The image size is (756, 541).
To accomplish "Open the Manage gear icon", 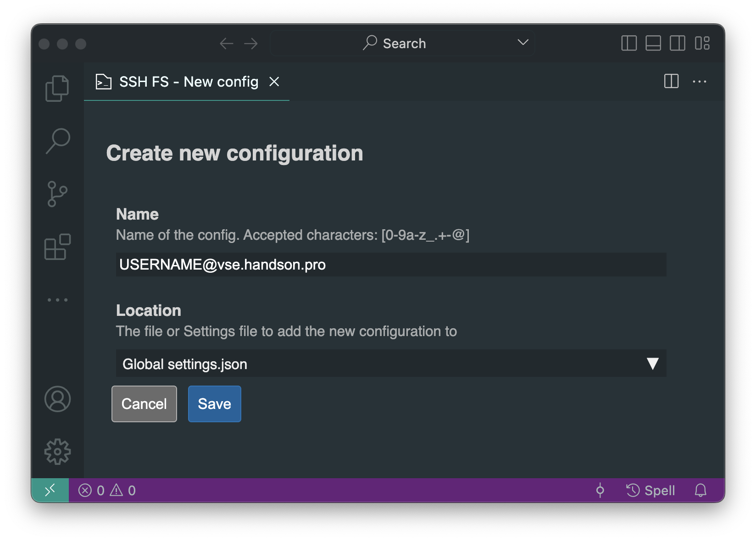I will pyautogui.click(x=57, y=452).
